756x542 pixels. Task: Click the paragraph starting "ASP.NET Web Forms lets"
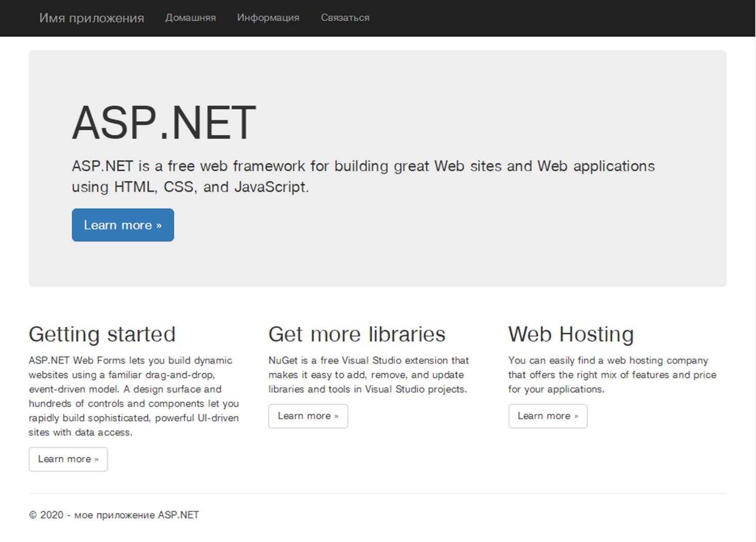point(134,396)
